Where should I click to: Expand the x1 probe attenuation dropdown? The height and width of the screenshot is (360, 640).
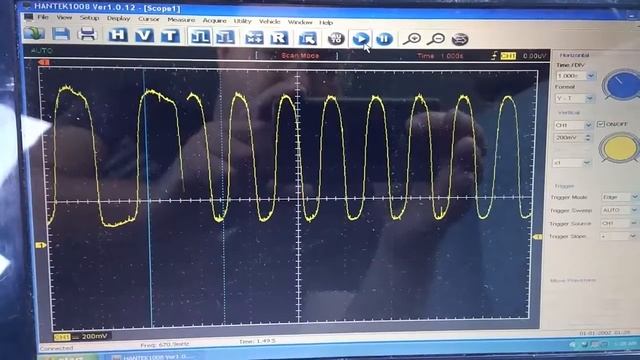pos(587,163)
